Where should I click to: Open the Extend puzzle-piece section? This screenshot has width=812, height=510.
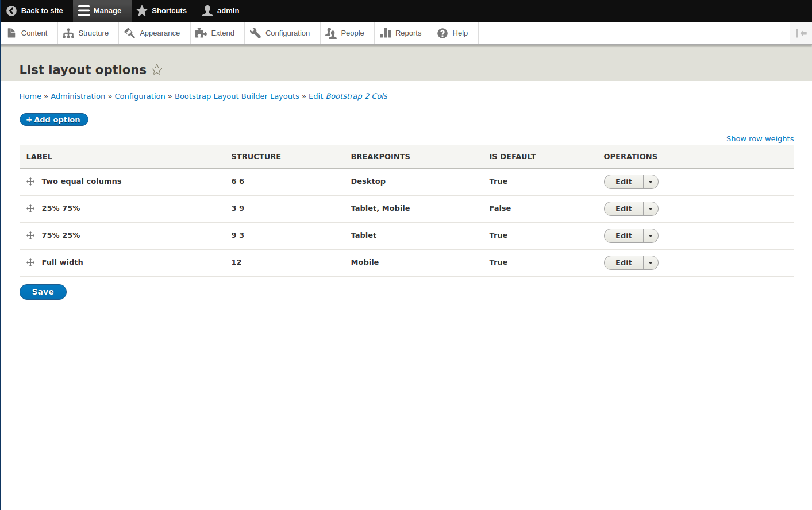217,33
